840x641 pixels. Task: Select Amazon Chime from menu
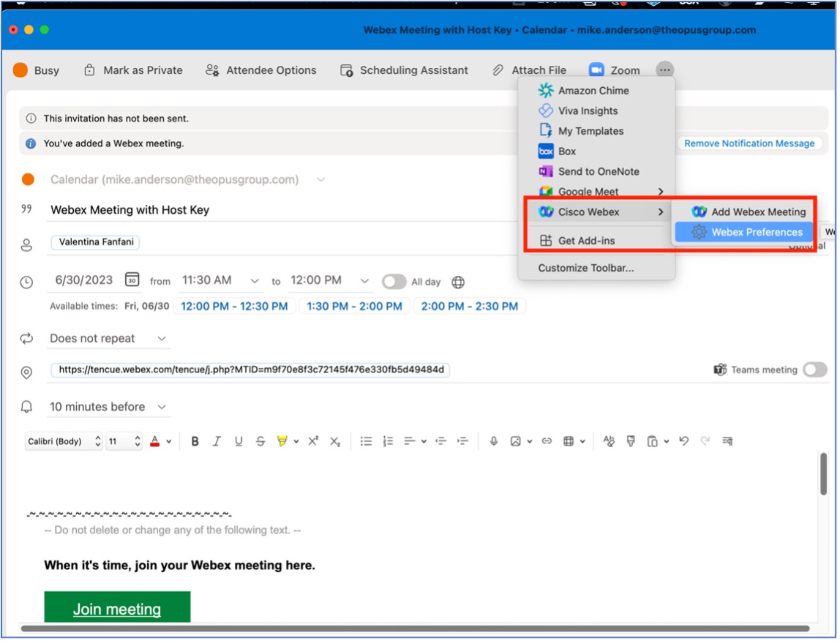pyautogui.click(x=596, y=91)
